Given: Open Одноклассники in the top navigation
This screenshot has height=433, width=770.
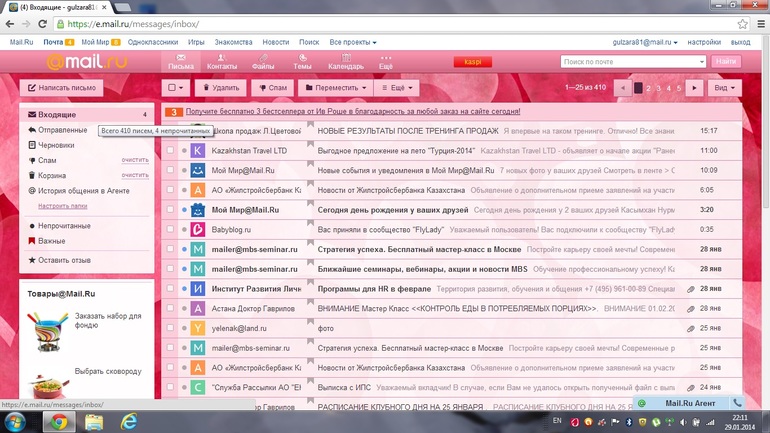Looking at the screenshot, I should pos(153,42).
